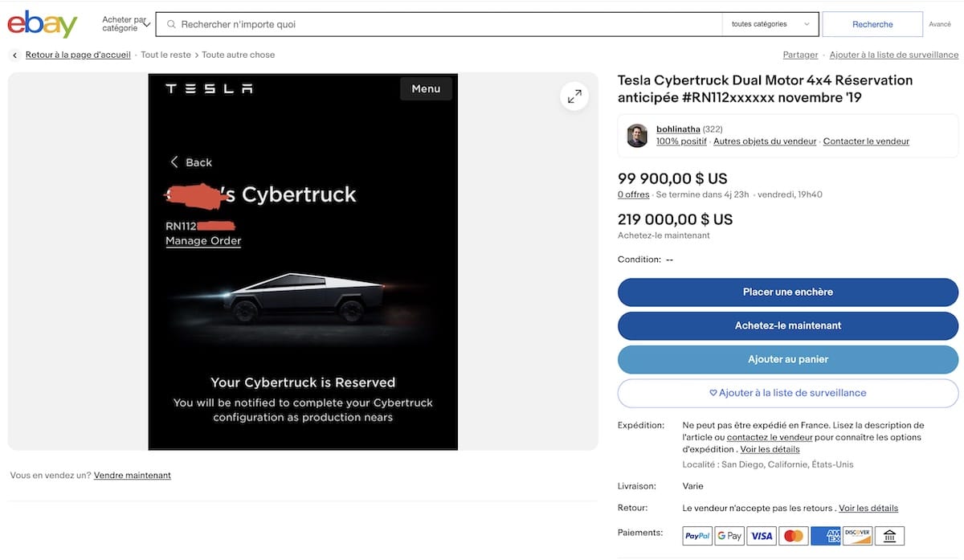964x560 pixels.
Task: Add the item to cart
Action: click(x=787, y=360)
